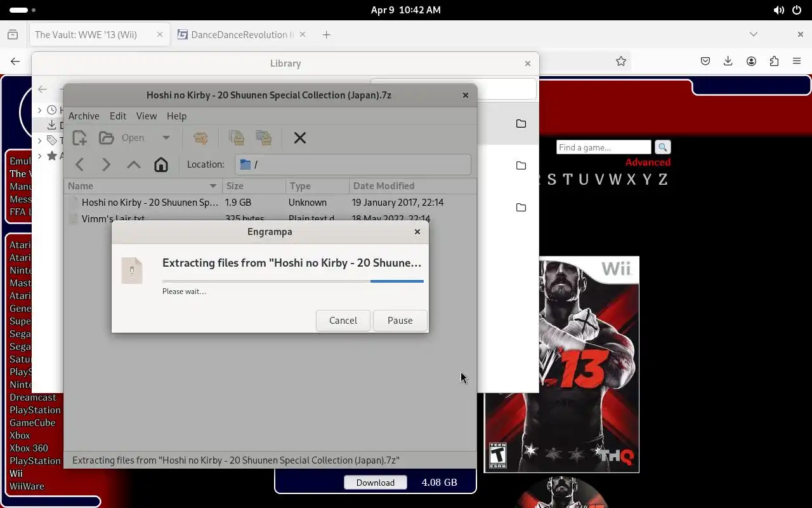Click the letter Z in alphabet list
The image size is (812, 508).
tap(662, 180)
